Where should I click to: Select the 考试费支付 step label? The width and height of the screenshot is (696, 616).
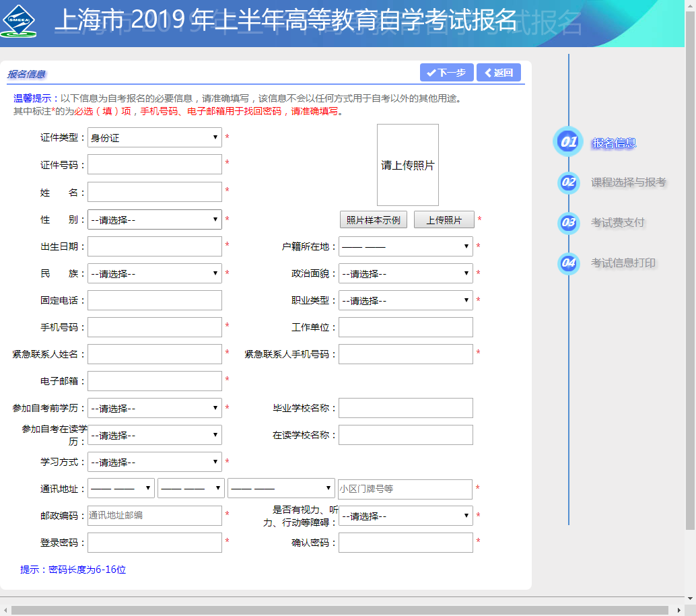(617, 223)
